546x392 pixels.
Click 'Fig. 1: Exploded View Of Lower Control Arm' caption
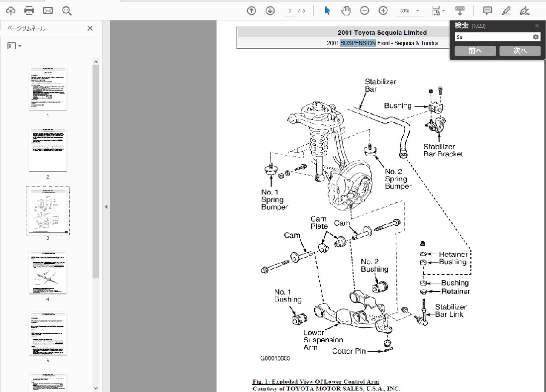point(316,382)
